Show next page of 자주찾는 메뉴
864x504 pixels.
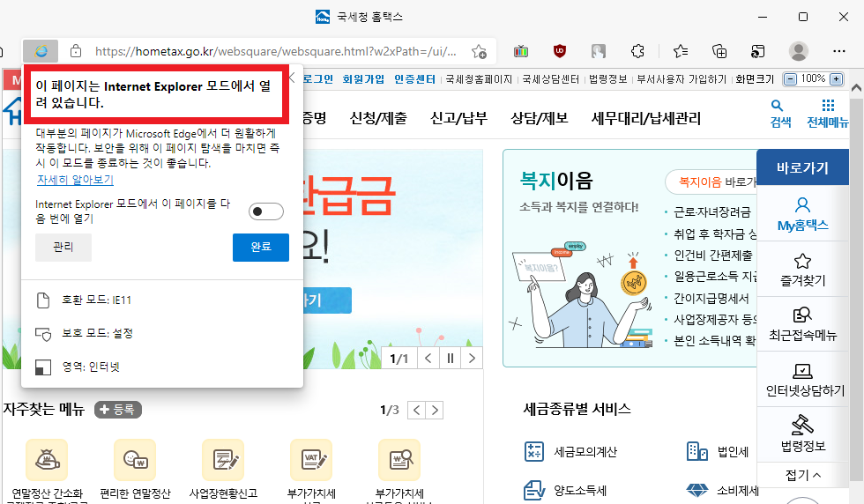(435, 410)
